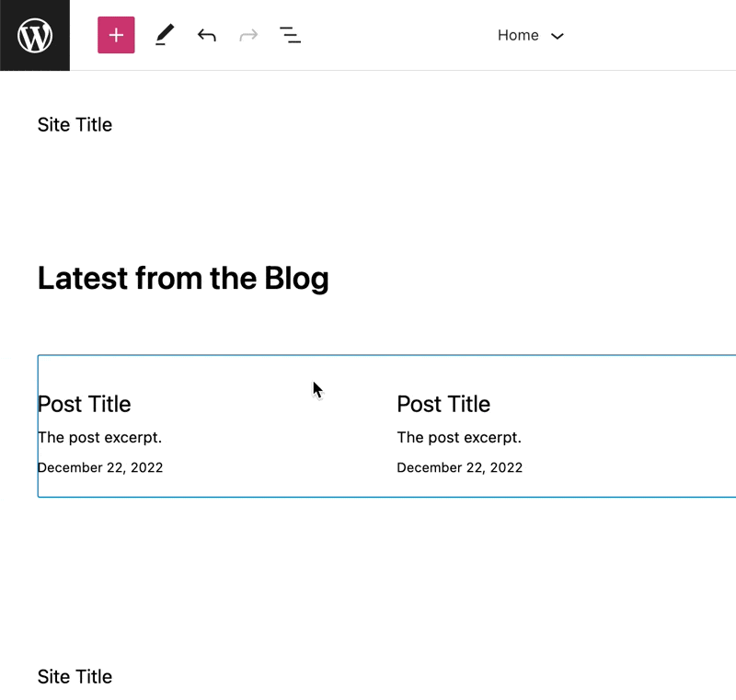The height and width of the screenshot is (700, 736).
Task: Select the first post excerpt text
Action: coord(99,437)
